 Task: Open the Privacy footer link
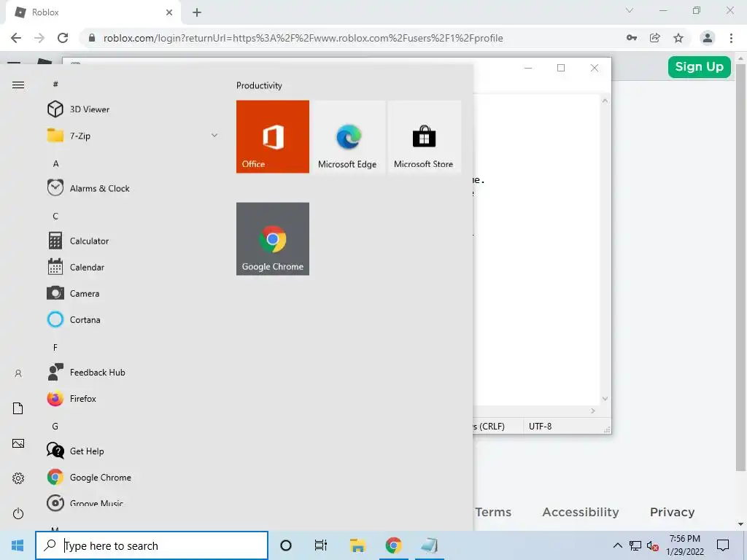pos(672,512)
